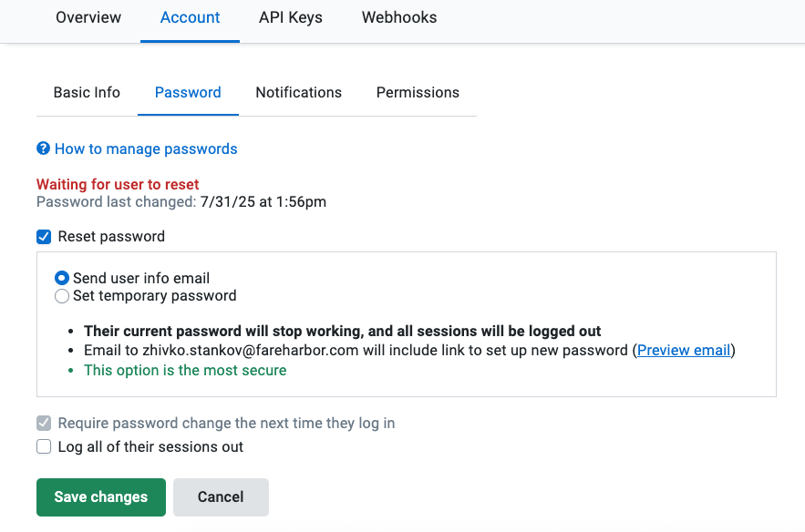The image size is (805, 532).
Task: Open the Overview tab
Action: (x=88, y=17)
